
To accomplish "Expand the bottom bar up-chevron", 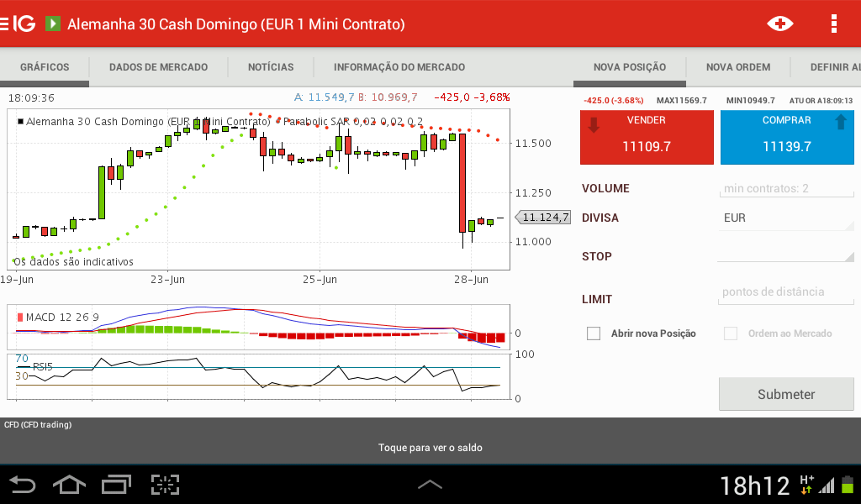I will click(x=430, y=484).
